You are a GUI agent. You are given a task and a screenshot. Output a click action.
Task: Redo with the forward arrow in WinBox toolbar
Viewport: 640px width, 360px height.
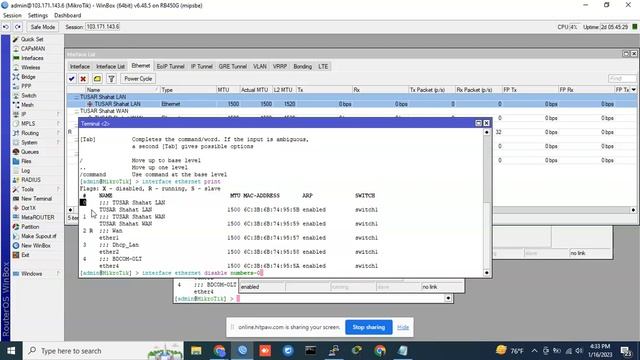tap(18, 27)
